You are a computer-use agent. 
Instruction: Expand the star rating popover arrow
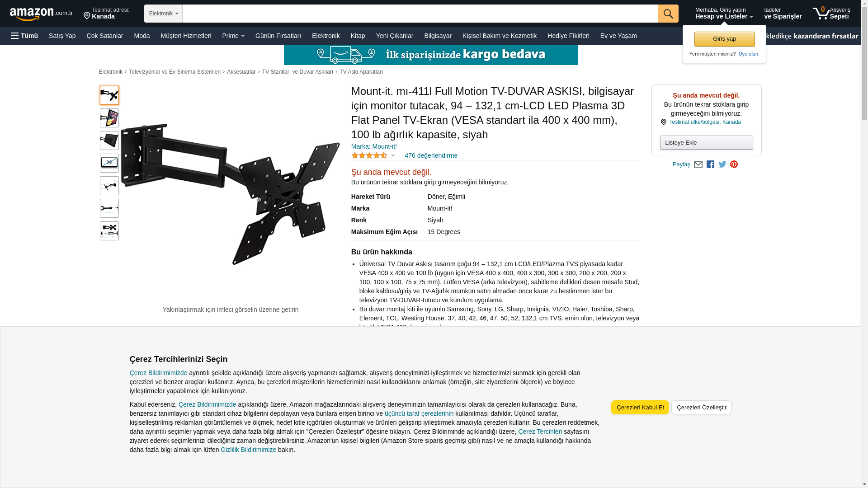tap(393, 156)
